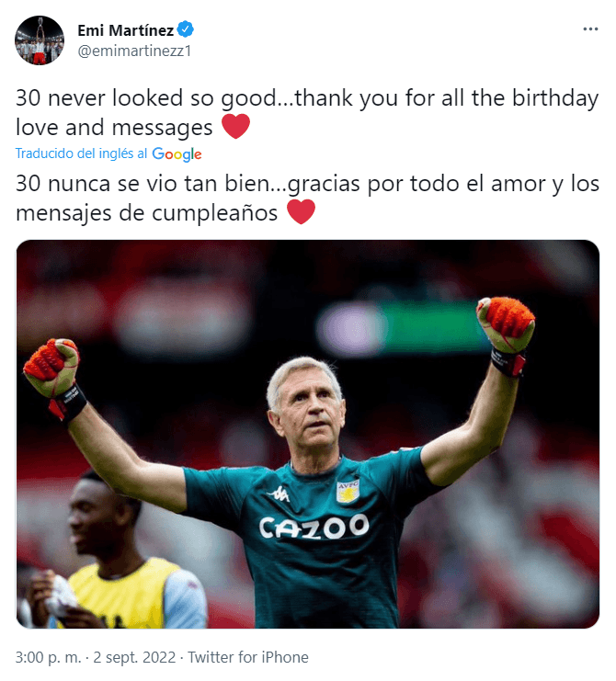Open the 'Twitter for iPhone' source link
The width and height of the screenshot is (616, 681).
tap(248, 657)
